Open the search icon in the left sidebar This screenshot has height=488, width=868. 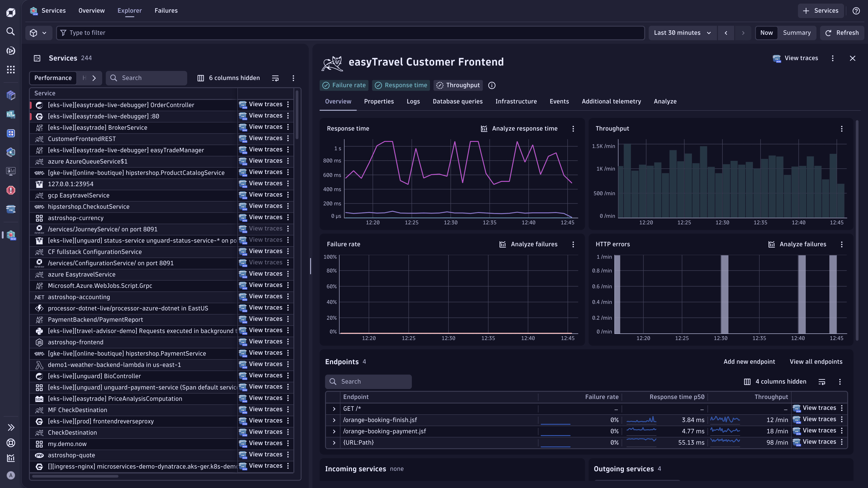pos(10,31)
